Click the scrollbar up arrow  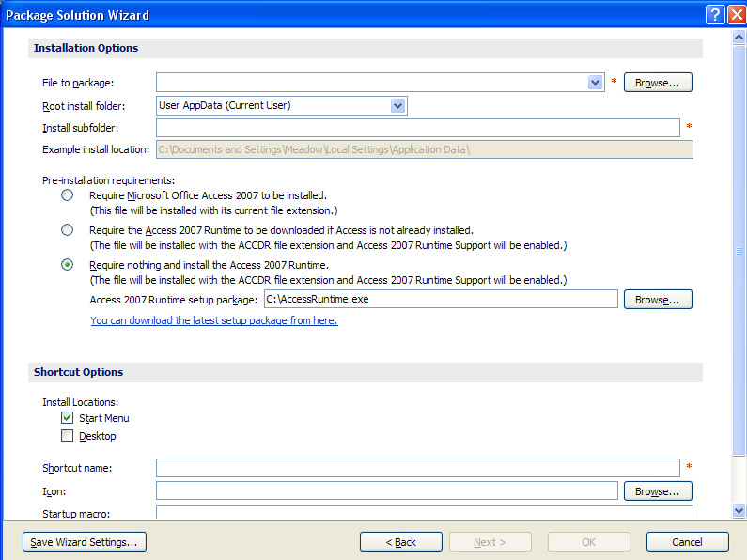tap(739, 38)
